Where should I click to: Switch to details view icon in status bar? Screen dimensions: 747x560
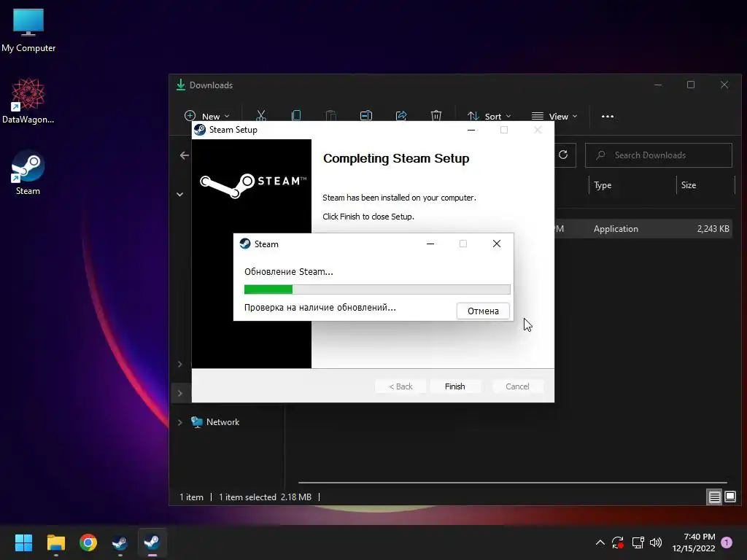coord(714,497)
